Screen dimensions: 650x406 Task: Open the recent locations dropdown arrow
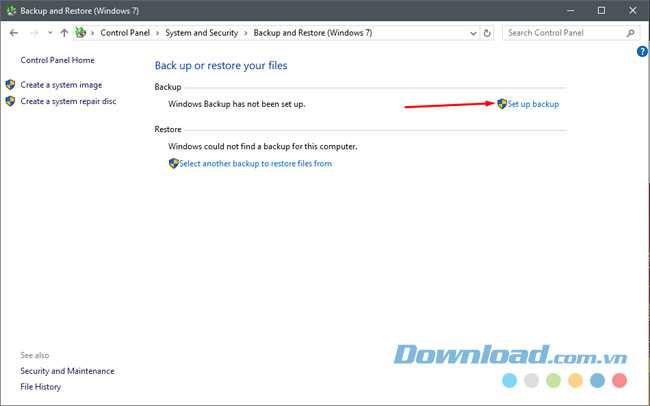(50, 33)
